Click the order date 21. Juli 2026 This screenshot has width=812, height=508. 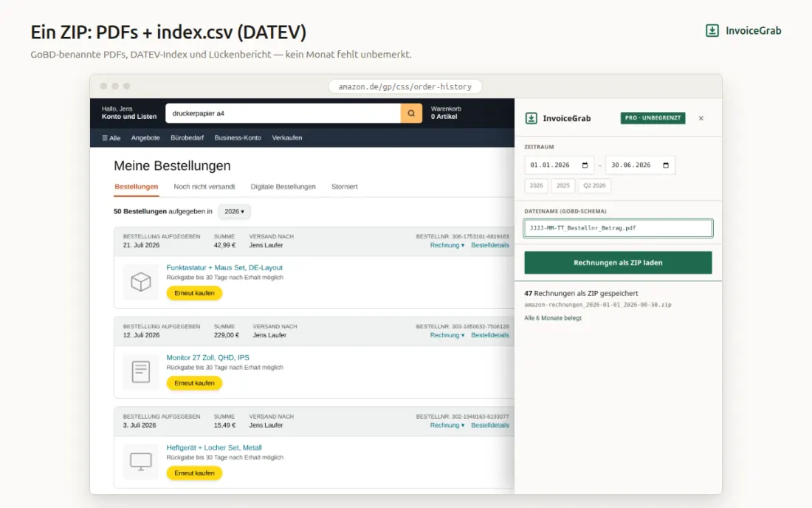point(141,245)
